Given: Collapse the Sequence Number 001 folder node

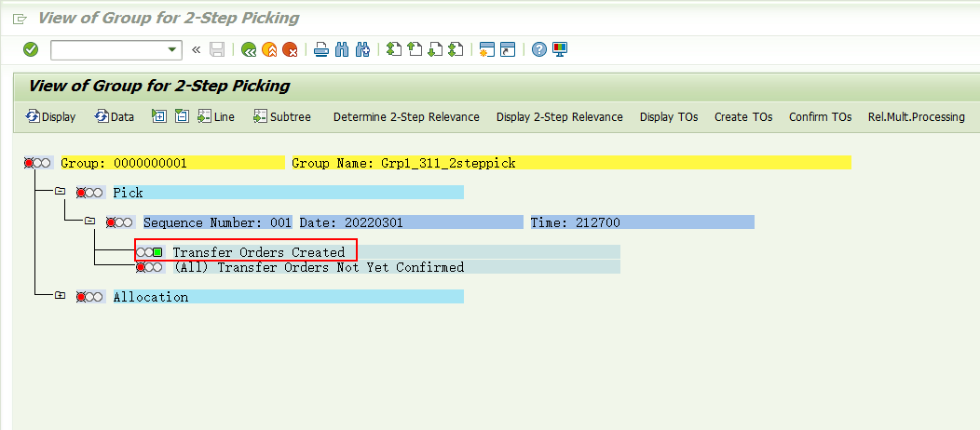Looking at the screenshot, I should pyautogui.click(x=90, y=221).
